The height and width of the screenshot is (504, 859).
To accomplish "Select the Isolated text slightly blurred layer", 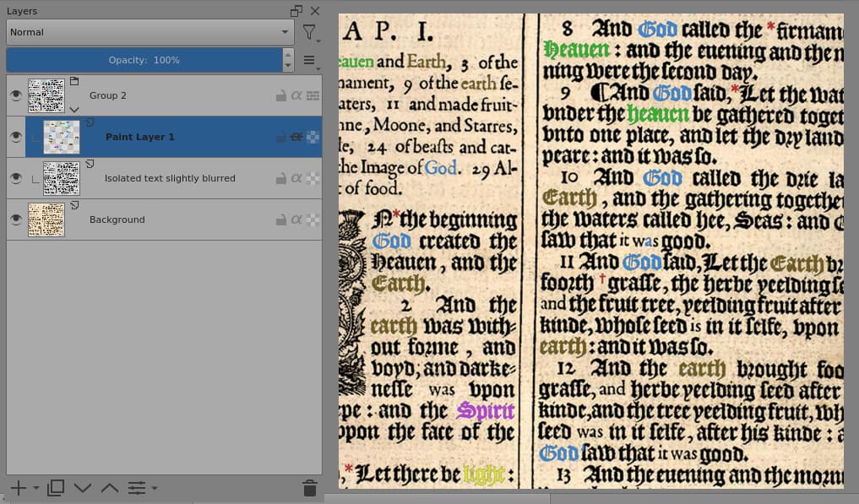I will (x=170, y=178).
